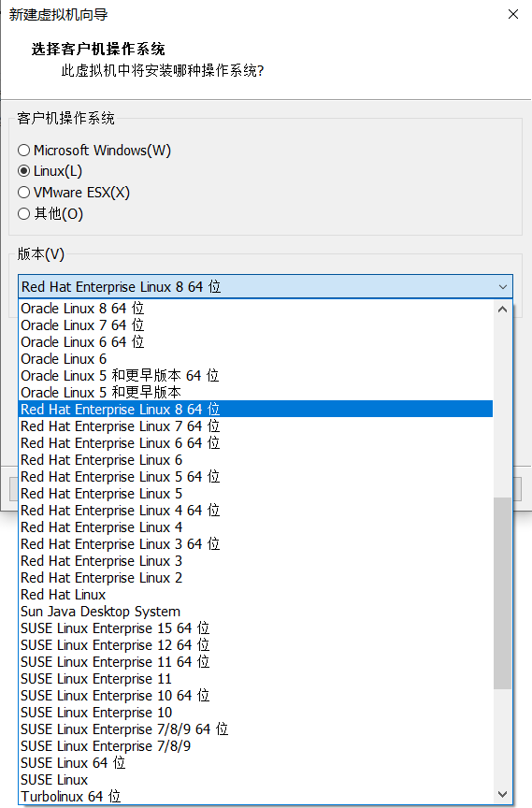The height and width of the screenshot is (808, 532).
Task: Pick Oracle Linux 6 (32-bit) entry
Action: pos(255,359)
